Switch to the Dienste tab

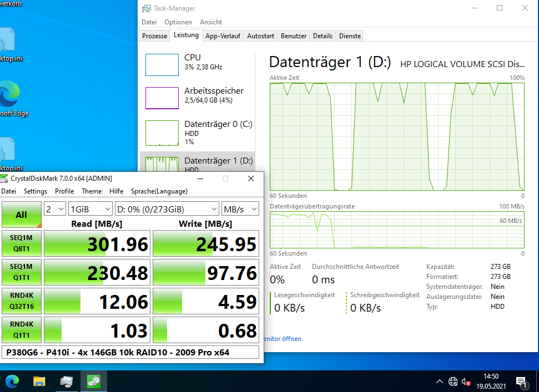click(x=350, y=36)
